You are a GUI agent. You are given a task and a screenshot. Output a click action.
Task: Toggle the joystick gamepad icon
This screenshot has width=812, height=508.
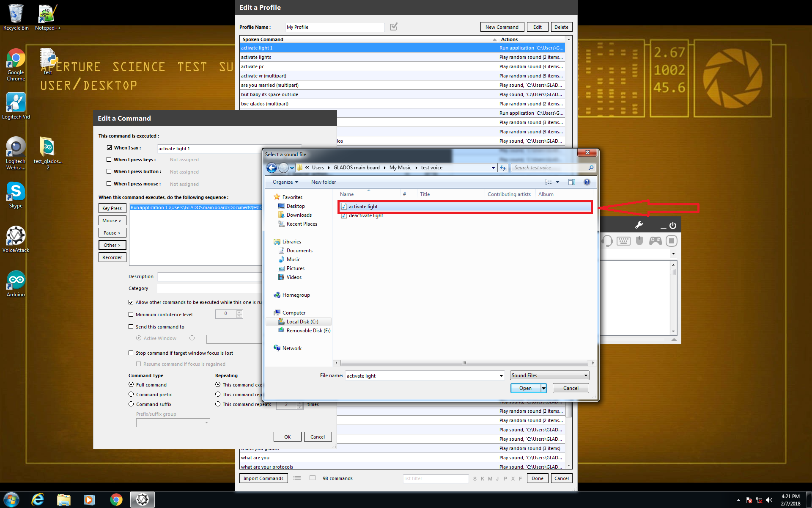tap(656, 241)
